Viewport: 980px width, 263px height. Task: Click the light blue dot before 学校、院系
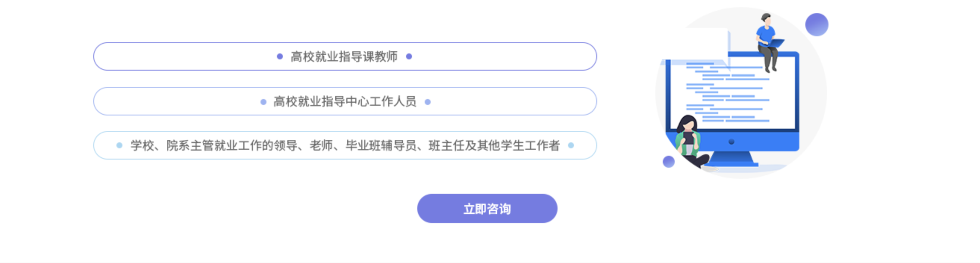[x=119, y=145]
